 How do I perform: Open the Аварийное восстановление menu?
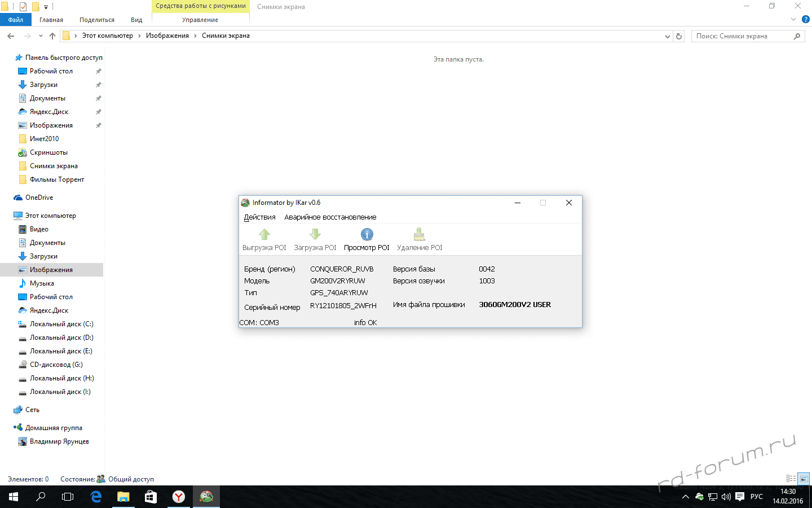[x=330, y=217]
